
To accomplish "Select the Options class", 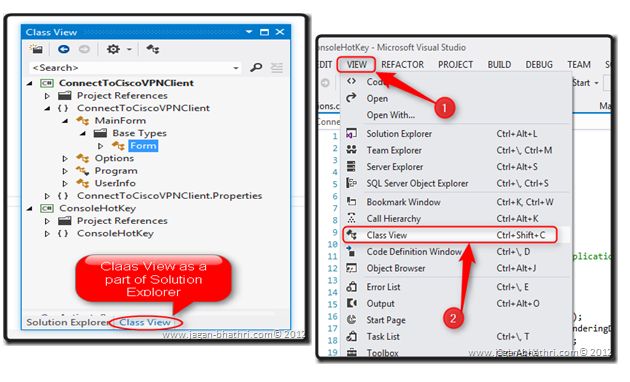I will click(114, 158).
